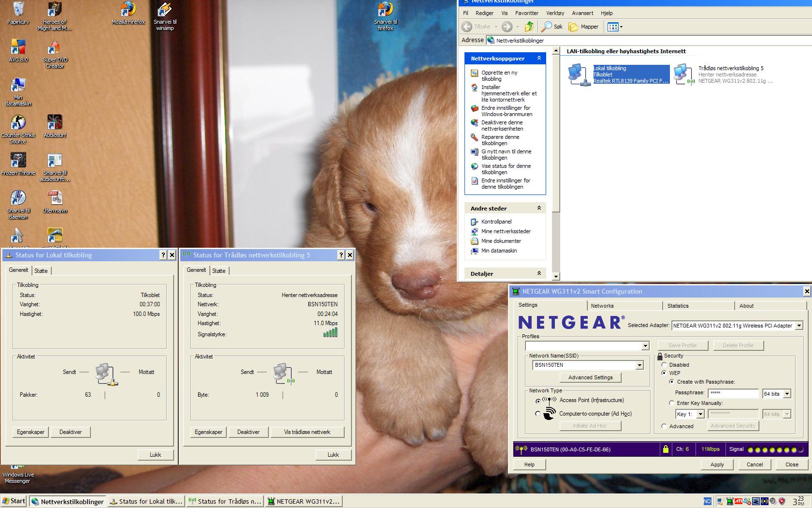Click Egenskaper in Lokal tilkobling status window
812x508 pixels.
click(x=31, y=432)
